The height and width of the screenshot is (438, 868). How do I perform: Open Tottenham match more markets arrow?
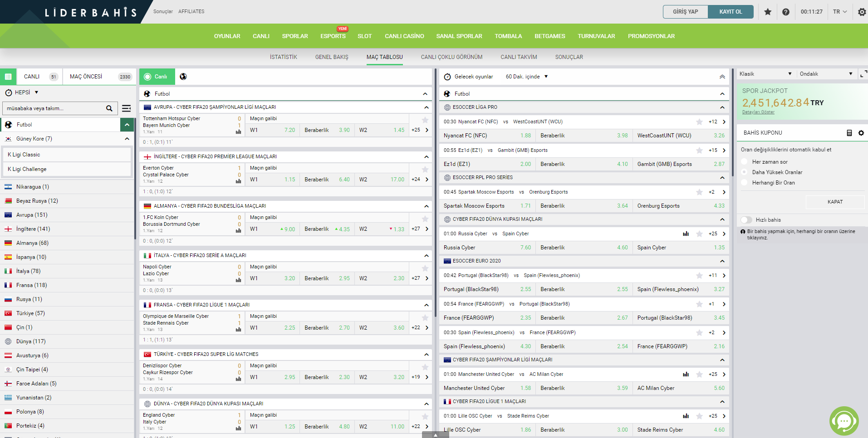click(x=427, y=130)
